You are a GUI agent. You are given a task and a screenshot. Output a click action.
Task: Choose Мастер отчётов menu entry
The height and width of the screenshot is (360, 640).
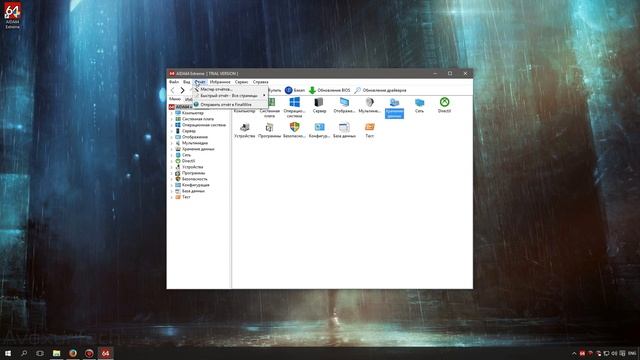pos(230,89)
